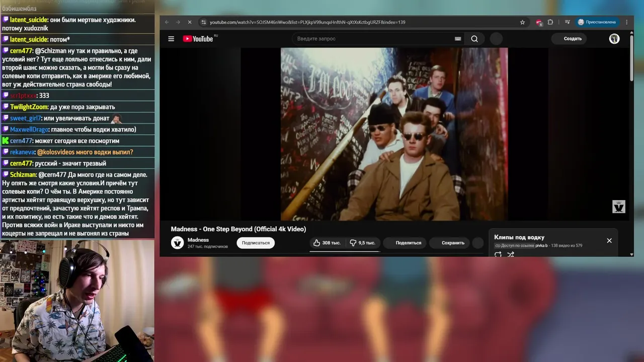The image size is (644, 362).
Task: Click the scroll-down arrow of the page scrollbar
Action: [631, 254]
